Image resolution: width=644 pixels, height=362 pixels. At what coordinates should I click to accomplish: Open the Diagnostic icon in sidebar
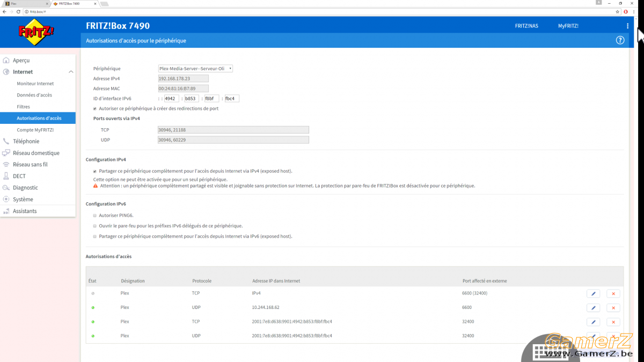(6, 188)
